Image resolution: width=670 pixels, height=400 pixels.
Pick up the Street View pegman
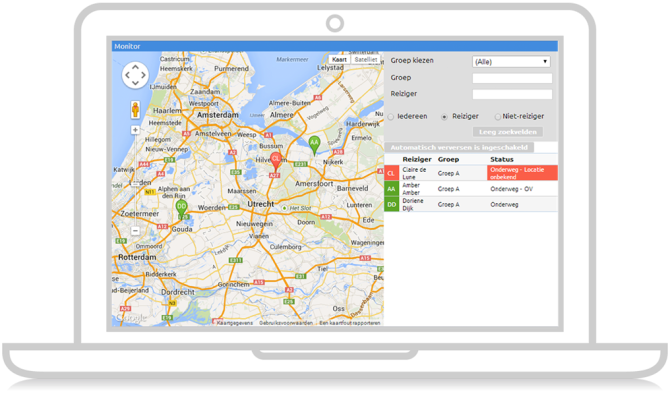(135, 109)
